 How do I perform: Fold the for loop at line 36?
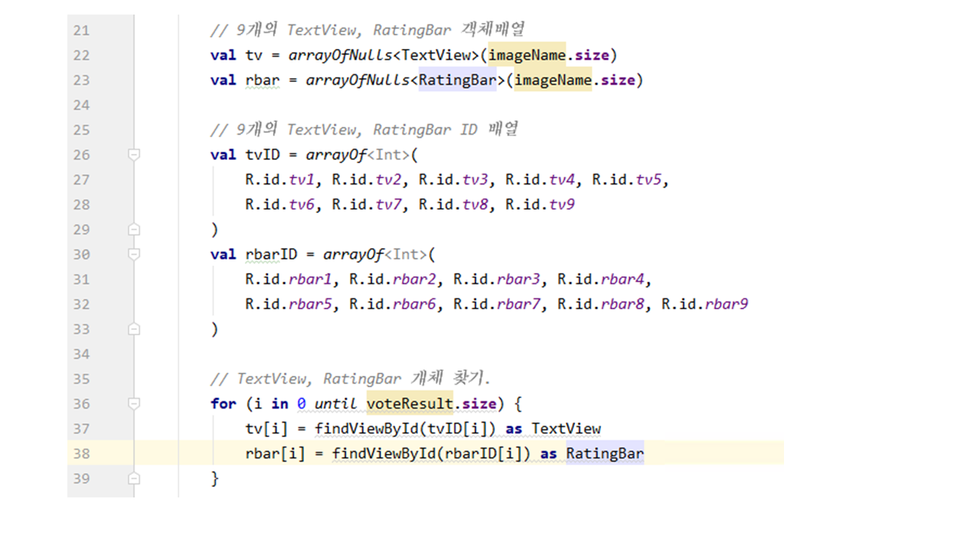tap(135, 403)
